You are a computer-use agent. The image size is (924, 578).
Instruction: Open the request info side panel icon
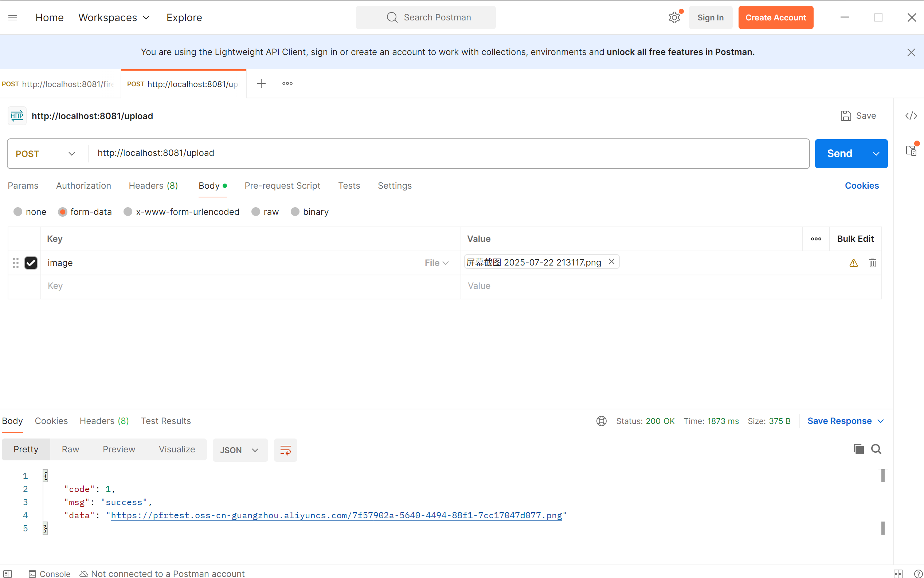click(911, 150)
